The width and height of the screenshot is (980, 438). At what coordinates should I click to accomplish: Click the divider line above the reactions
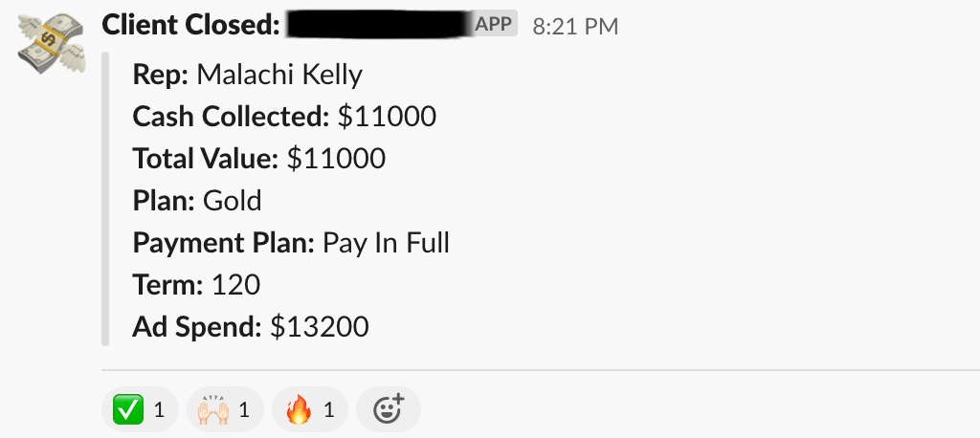(536, 369)
